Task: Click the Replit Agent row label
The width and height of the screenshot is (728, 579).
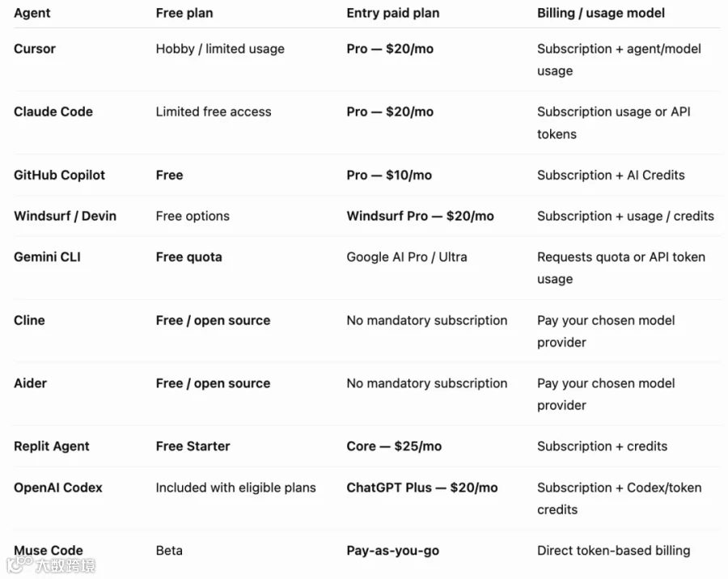Action: tap(52, 446)
